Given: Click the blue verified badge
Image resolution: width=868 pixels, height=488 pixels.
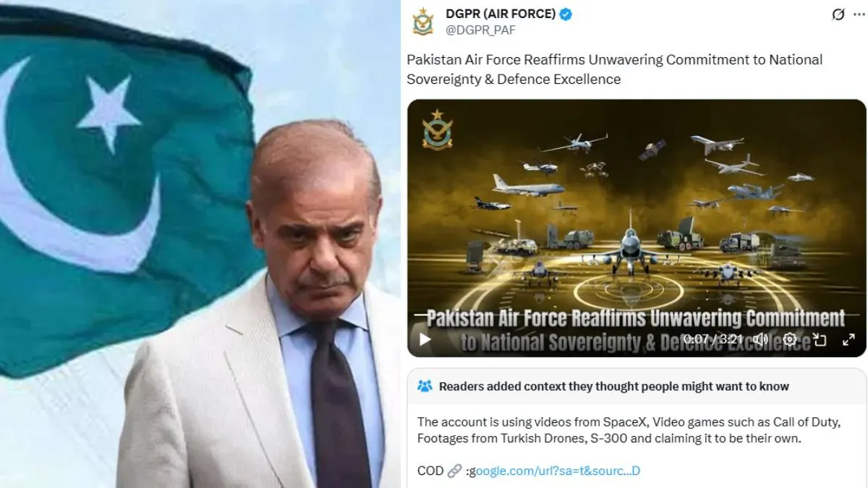Looking at the screenshot, I should (x=566, y=14).
